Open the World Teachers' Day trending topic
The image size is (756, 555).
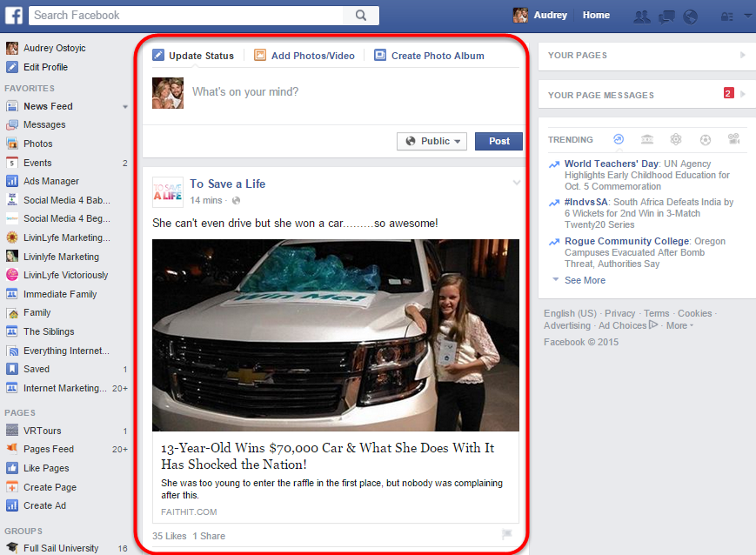612,164
